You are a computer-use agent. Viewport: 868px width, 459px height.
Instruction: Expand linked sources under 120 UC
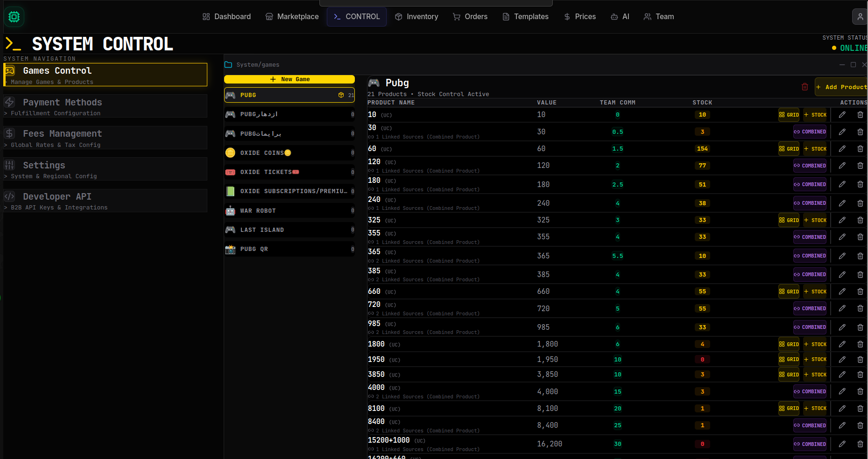[424, 171]
